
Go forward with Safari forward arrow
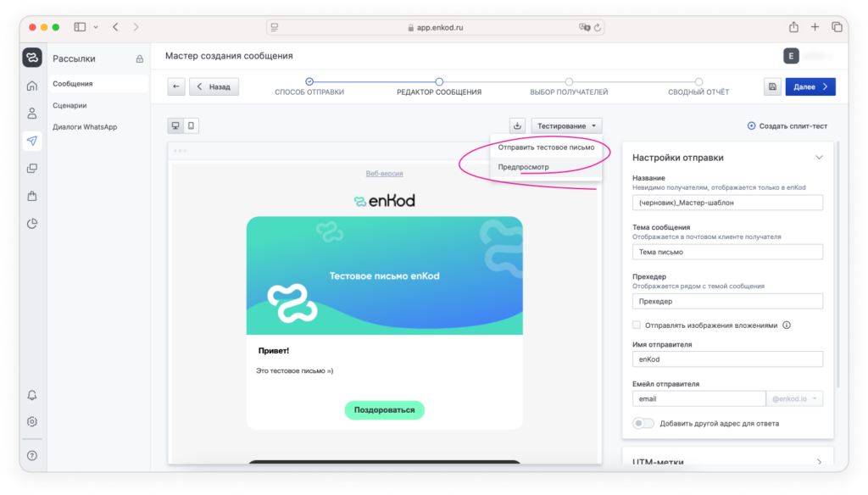pos(136,26)
